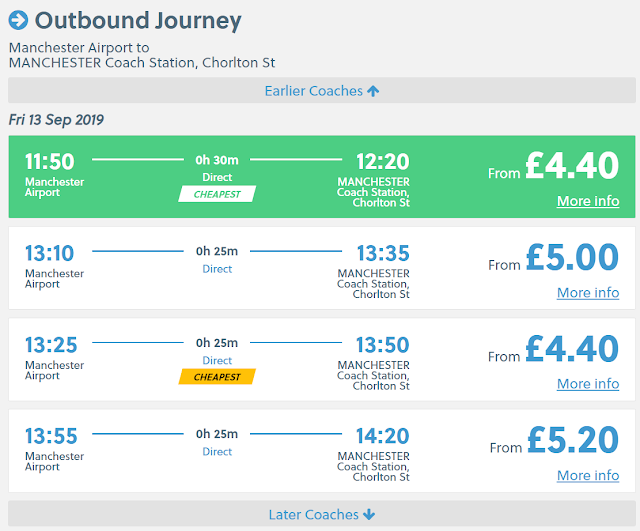640x531 pixels.
Task: Click the down arrow beside Later Coaches
Action: [x=369, y=515]
